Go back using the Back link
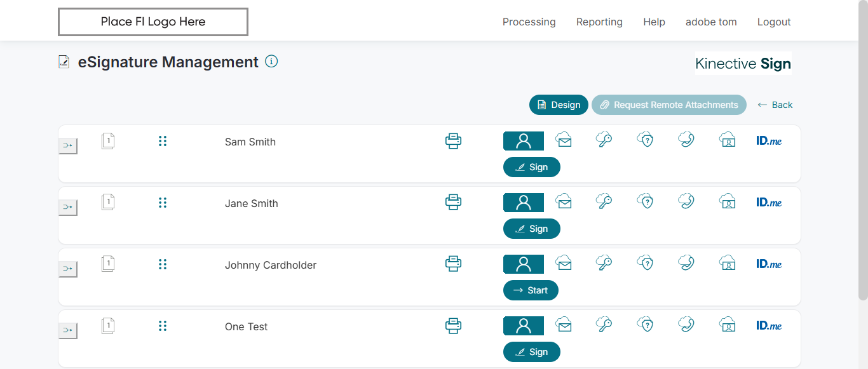 [775, 105]
